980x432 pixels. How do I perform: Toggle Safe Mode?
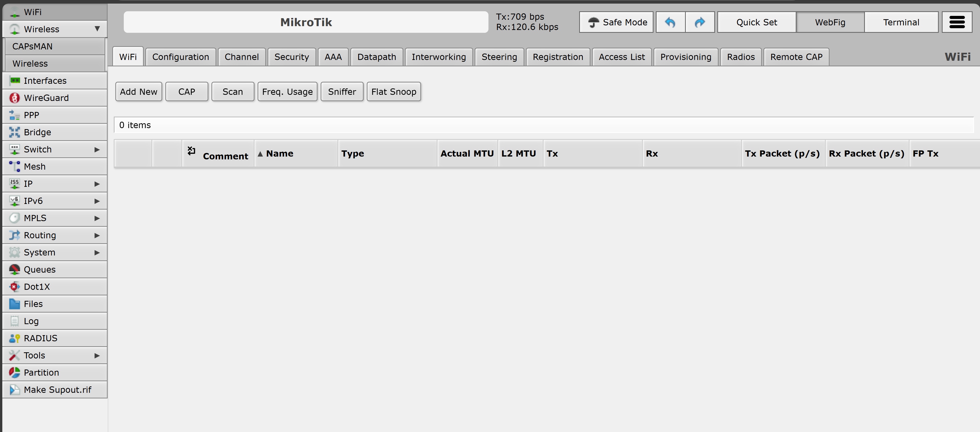click(616, 23)
